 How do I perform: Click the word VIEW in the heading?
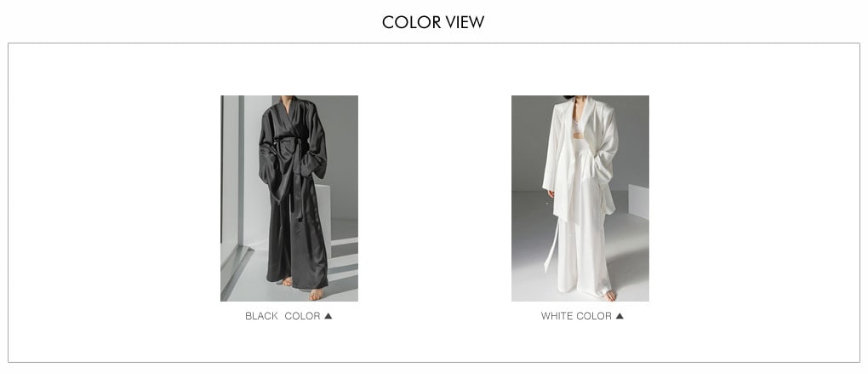465,22
